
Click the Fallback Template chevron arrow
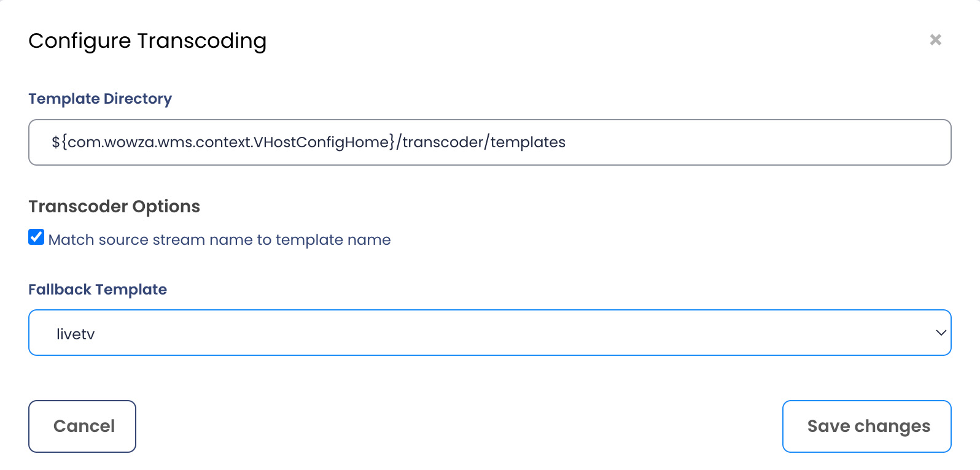[x=940, y=333]
